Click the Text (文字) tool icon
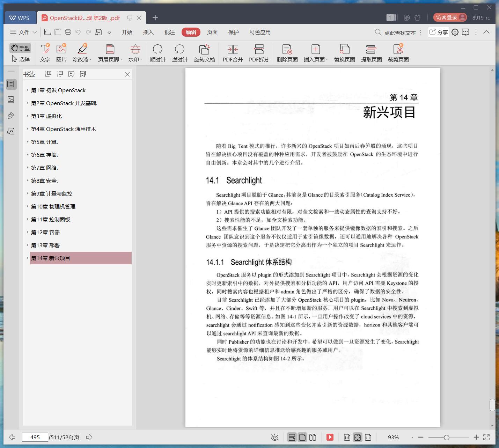499x448 pixels. [45, 53]
